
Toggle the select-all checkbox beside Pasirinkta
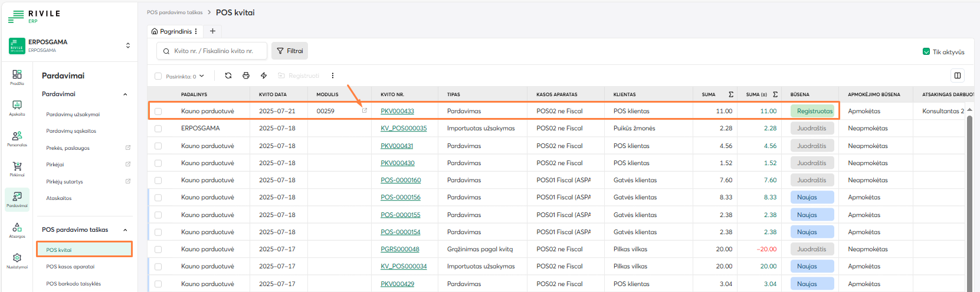pyautogui.click(x=158, y=76)
